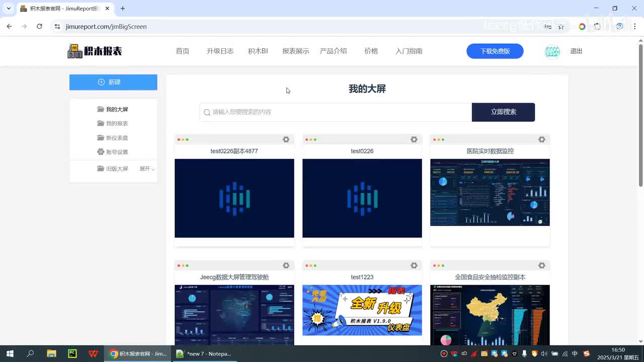Viewport: 644px width, 362px height.
Task: Bookmark this page with the star icon
Action: tap(561, 26)
